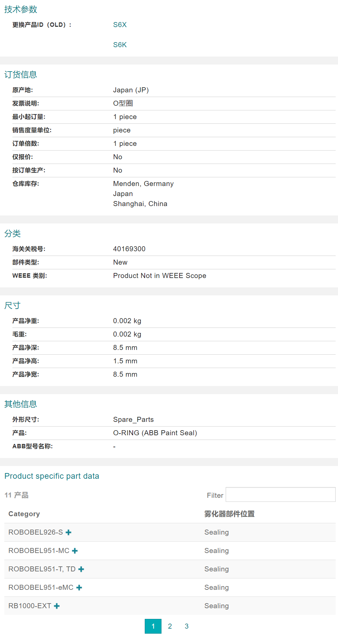This screenshot has width=338, height=644.
Task: Click the 技术参数 section heading
Action: click(x=21, y=9)
